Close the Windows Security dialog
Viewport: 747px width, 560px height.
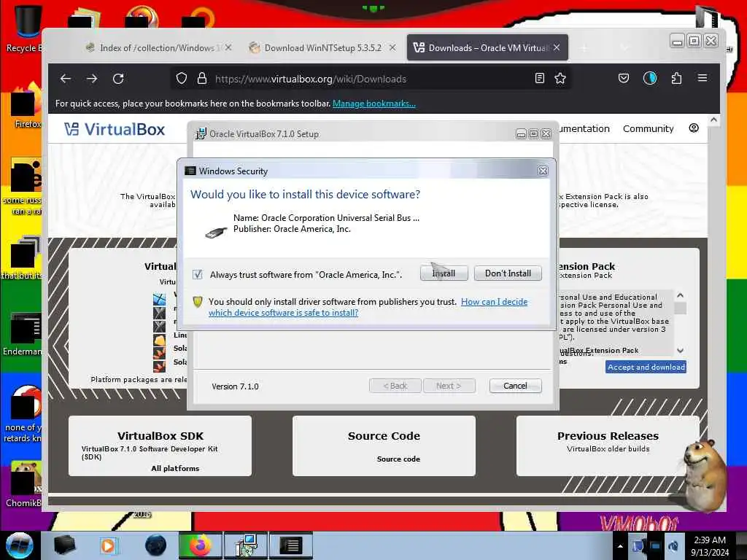tap(543, 171)
